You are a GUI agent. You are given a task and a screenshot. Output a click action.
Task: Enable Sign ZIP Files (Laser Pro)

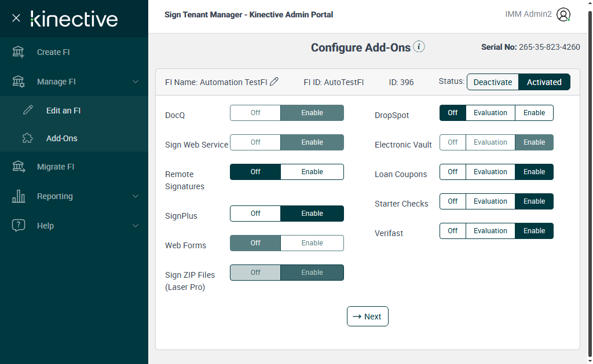tap(312, 272)
